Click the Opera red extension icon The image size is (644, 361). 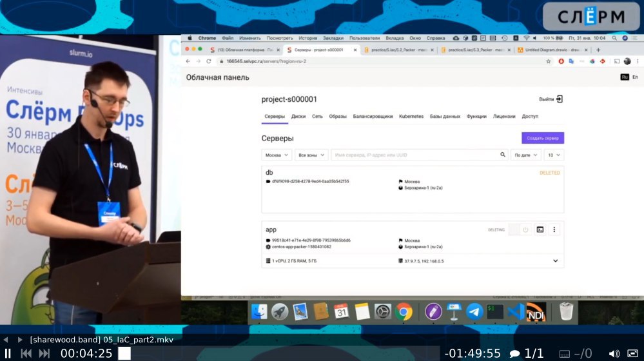[561, 61]
